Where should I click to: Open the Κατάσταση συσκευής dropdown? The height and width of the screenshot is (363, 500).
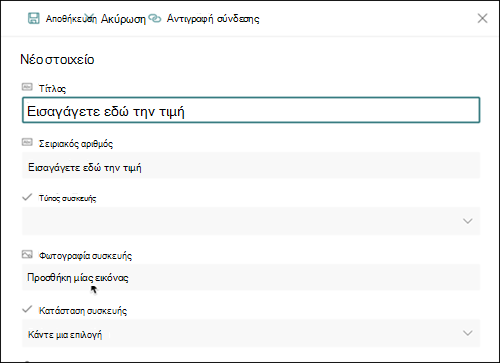click(251, 333)
